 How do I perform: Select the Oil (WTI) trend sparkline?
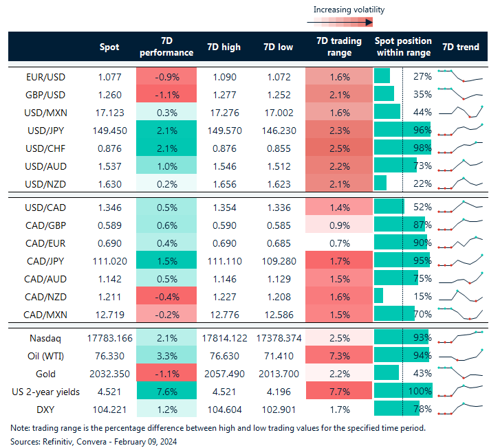[x=460, y=355]
